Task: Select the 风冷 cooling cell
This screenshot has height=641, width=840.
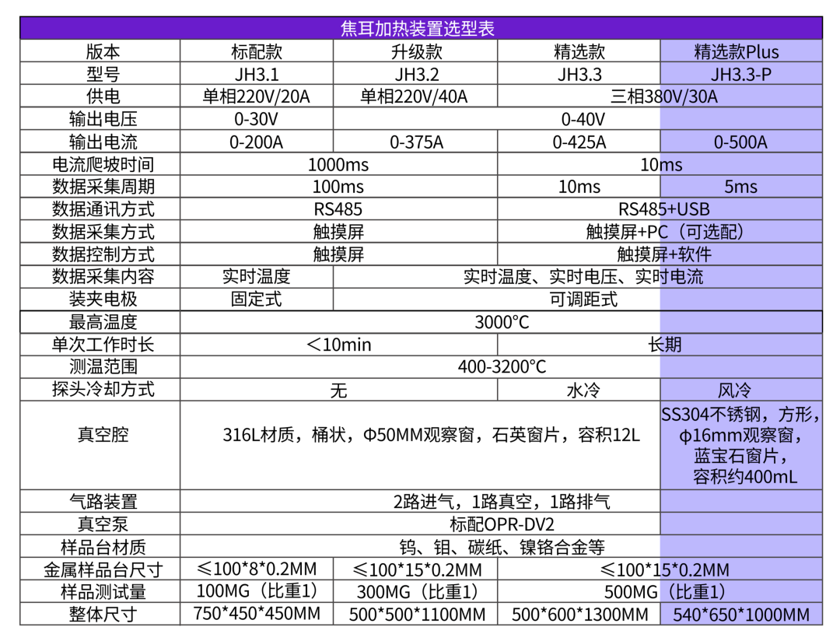Action: (740, 390)
